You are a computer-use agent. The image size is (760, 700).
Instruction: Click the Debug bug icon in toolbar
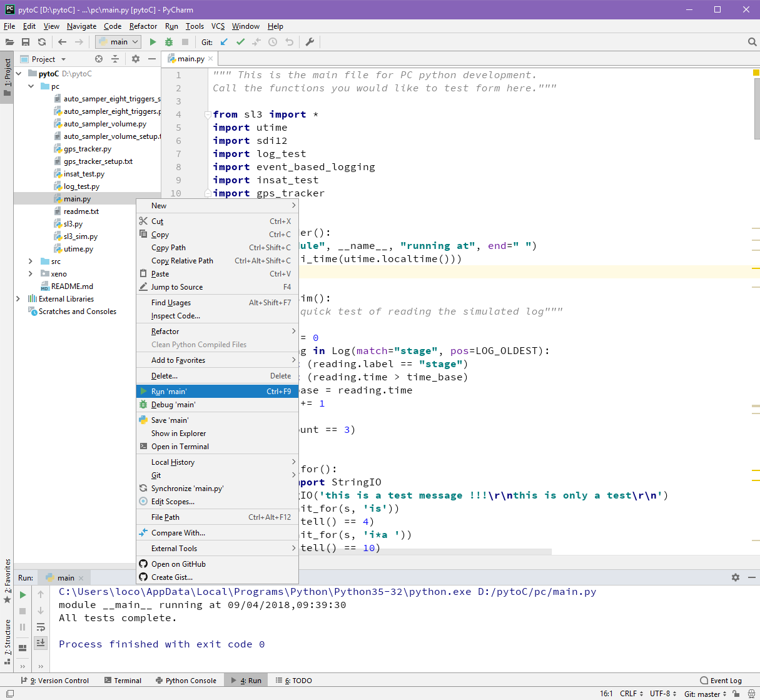point(169,42)
